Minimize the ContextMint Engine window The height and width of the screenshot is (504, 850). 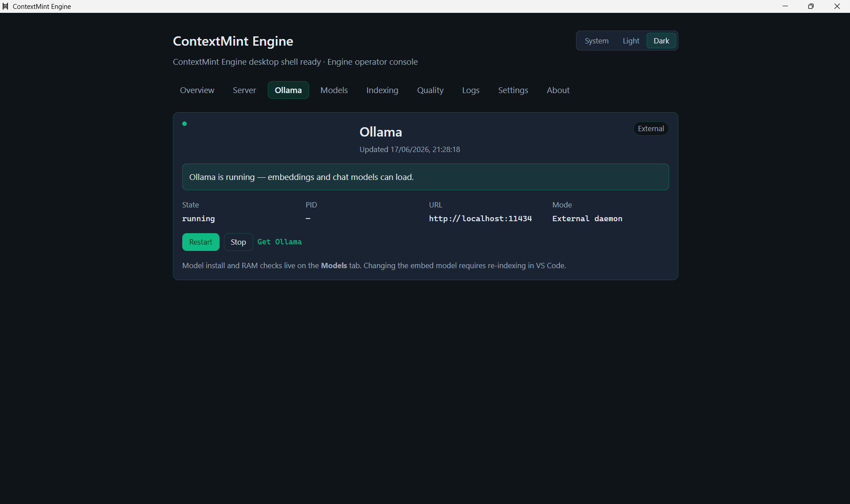[x=785, y=6]
